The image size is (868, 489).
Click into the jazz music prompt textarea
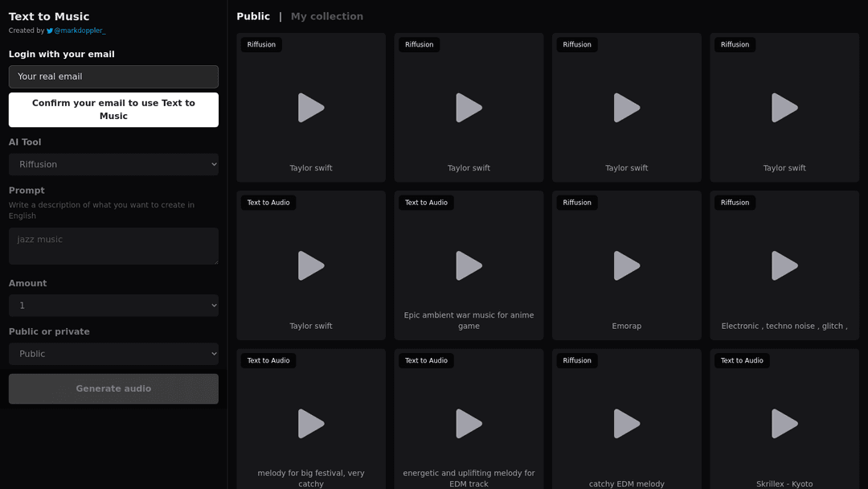coord(113,246)
